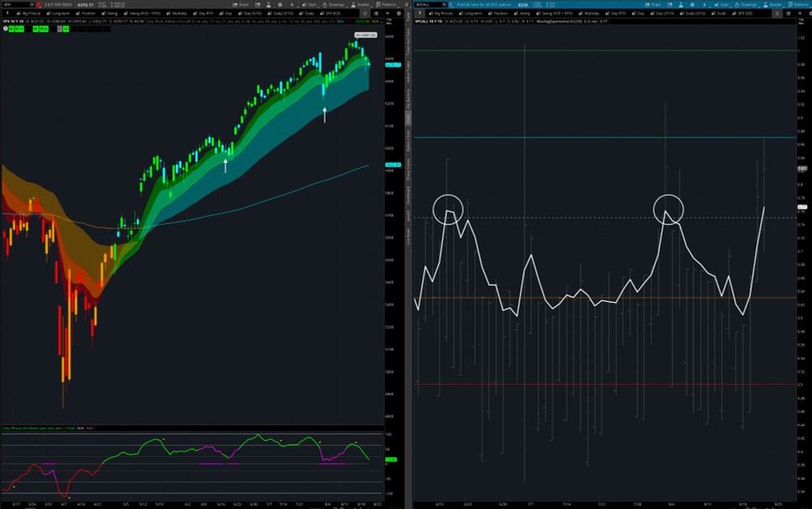Viewport: 812px width, 509px height.
Task: Open the gear settings in the left chart's top toolbar
Action: (x=280, y=5)
